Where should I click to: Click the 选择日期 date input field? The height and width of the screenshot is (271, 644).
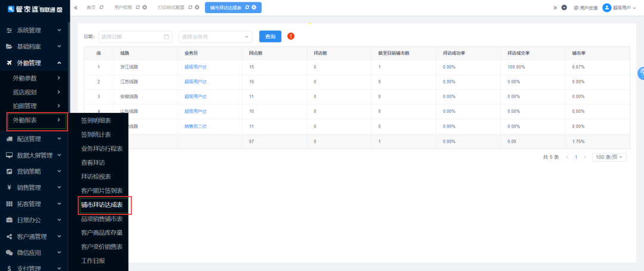[130, 36]
